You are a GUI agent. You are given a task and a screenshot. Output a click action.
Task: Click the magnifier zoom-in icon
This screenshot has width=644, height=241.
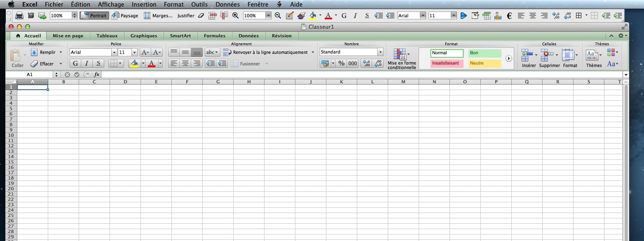tap(235, 16)
